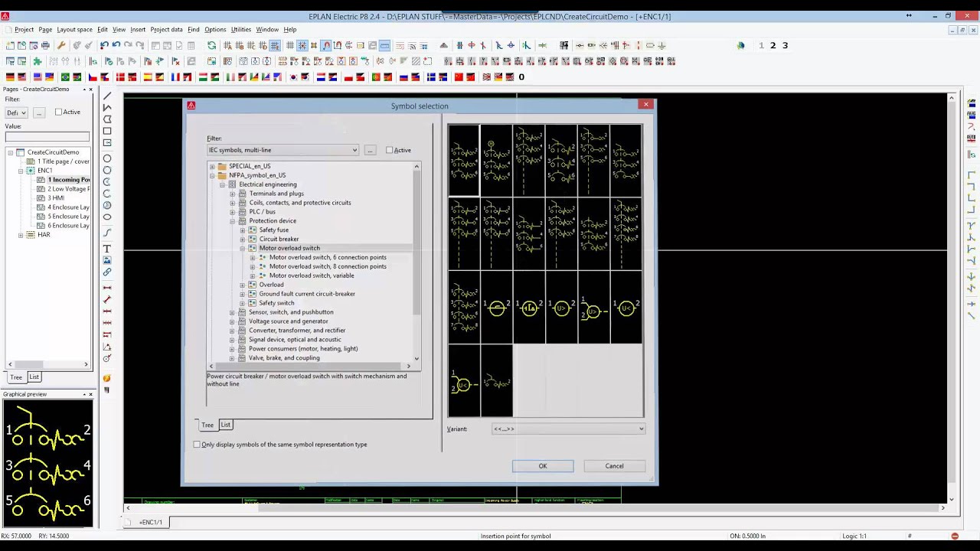Open the Pages panel filter dropdown
This screenshot has width=980, height=551.
point(15,112)
